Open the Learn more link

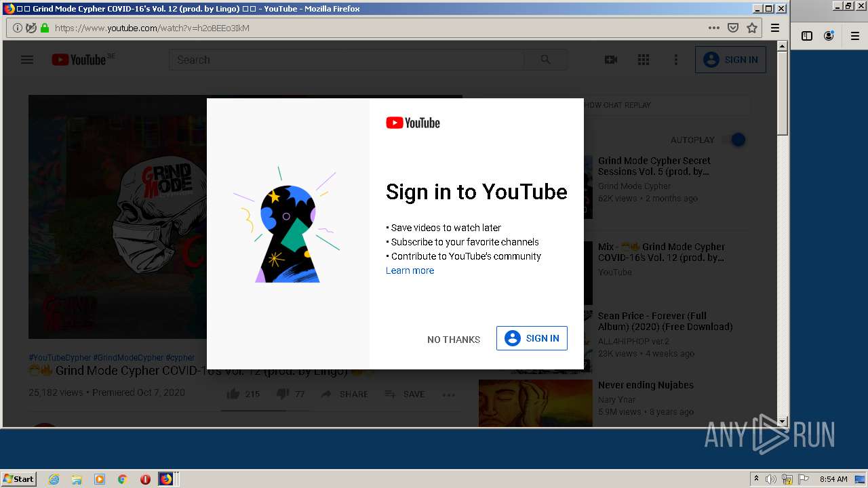[410, 270]
